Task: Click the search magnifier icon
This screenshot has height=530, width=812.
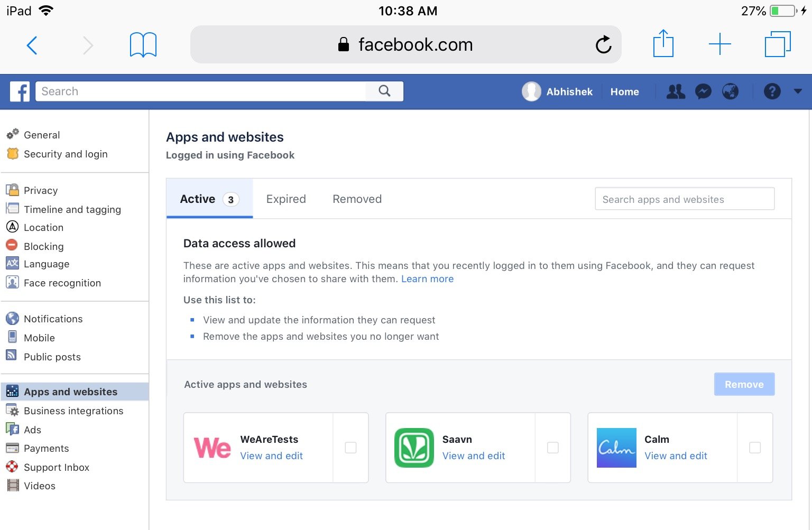Action: click(384, 91)
